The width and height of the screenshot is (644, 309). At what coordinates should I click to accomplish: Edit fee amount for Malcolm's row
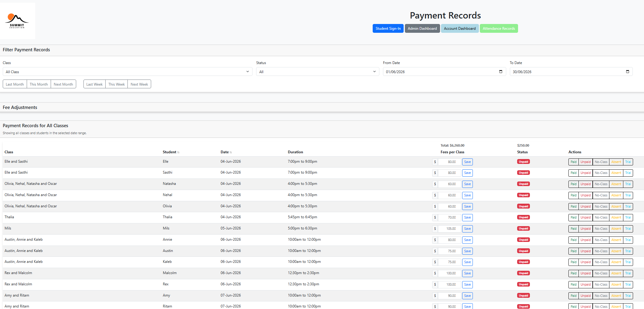coord(449,273)
